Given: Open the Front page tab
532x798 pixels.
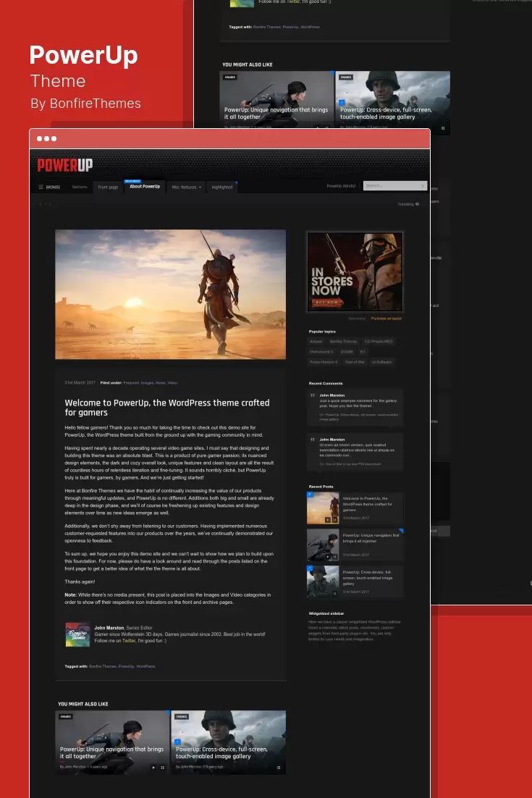Looking at the screenshot, I should (108, 188).
